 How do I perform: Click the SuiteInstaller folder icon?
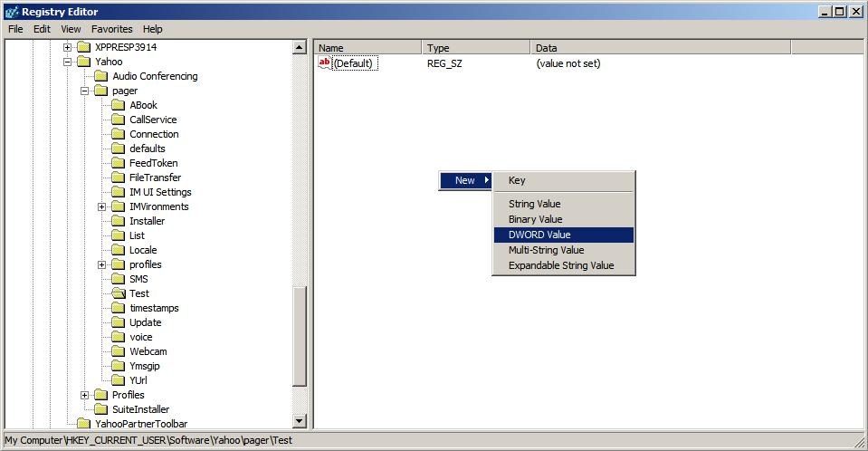(x=100, y=409)
